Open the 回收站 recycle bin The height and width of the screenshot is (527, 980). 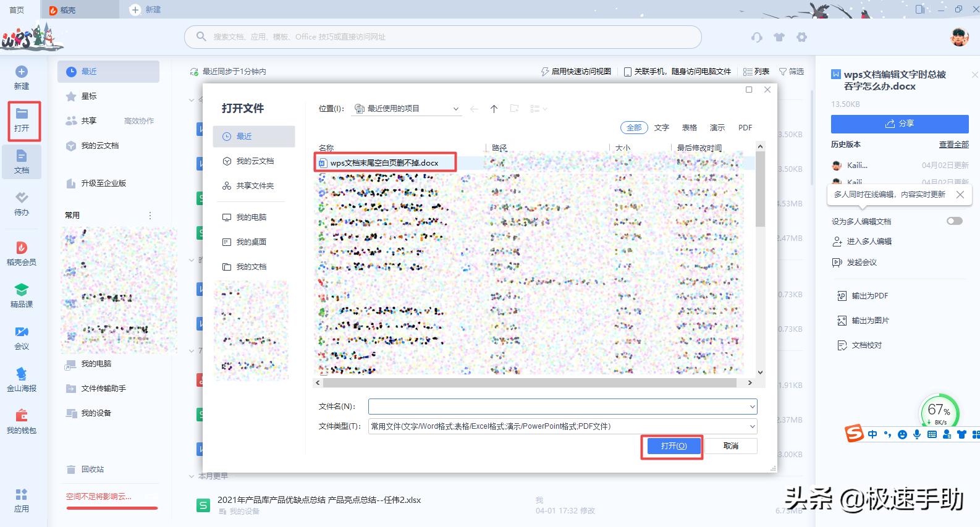click(85, 470)
